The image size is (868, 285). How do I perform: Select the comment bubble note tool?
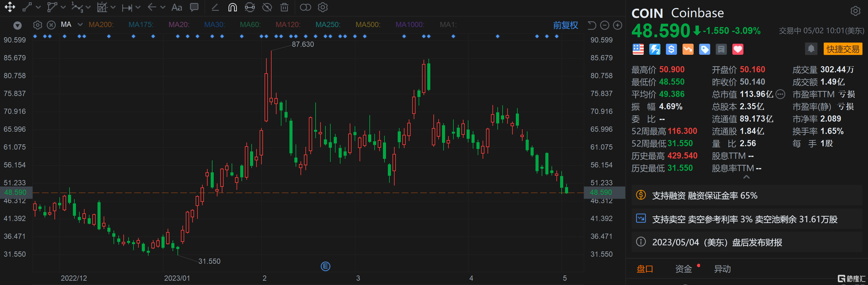pos(194,7)
